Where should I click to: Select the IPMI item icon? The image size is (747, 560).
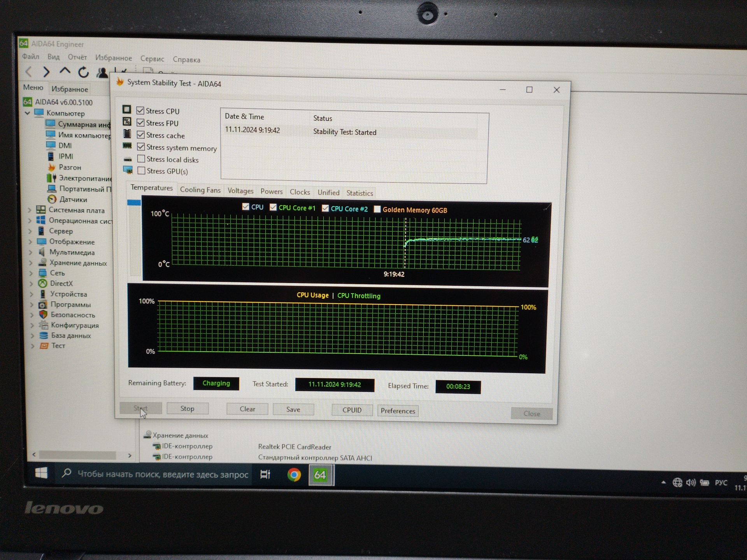[x=51, y=156]
